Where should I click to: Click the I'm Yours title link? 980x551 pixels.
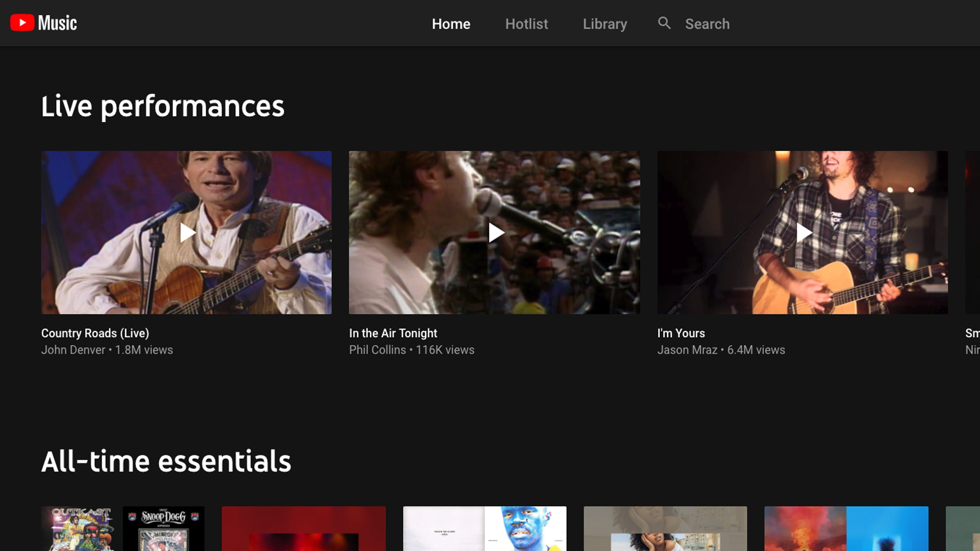tap(681, 333)
